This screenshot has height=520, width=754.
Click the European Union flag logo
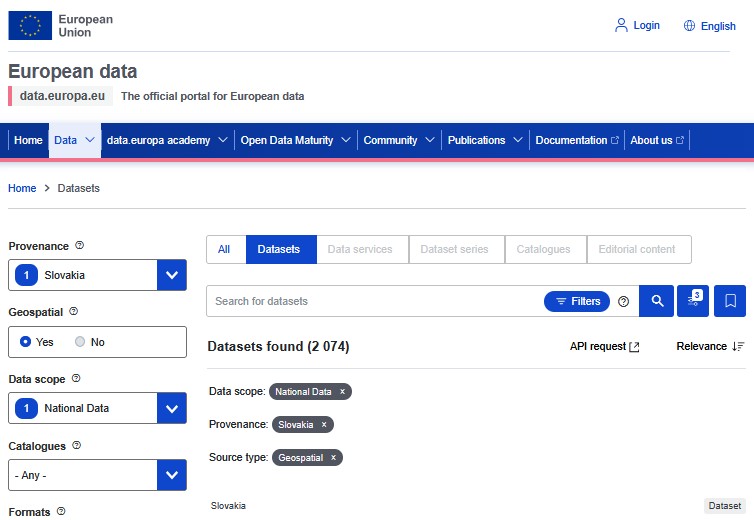point(30,25)
